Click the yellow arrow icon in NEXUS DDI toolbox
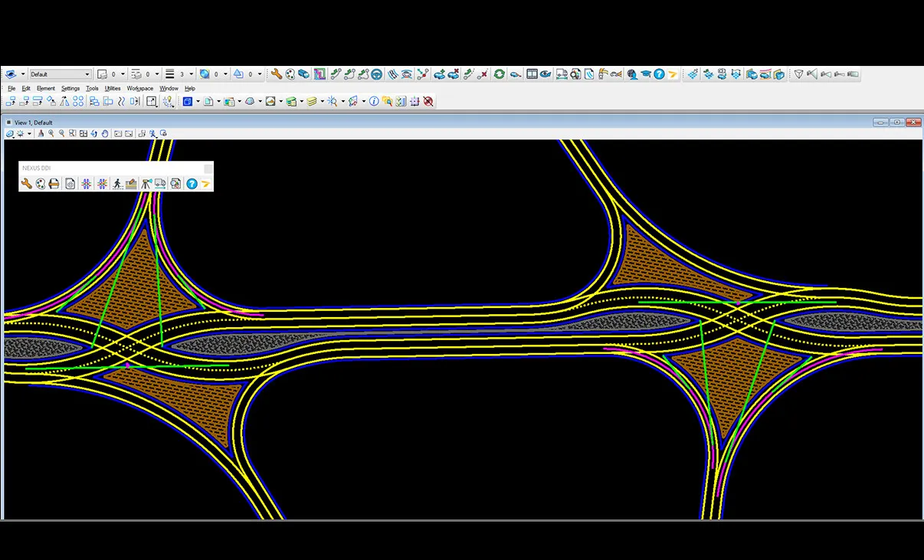This screenshot has height=560, width=924. click(205, 184)
